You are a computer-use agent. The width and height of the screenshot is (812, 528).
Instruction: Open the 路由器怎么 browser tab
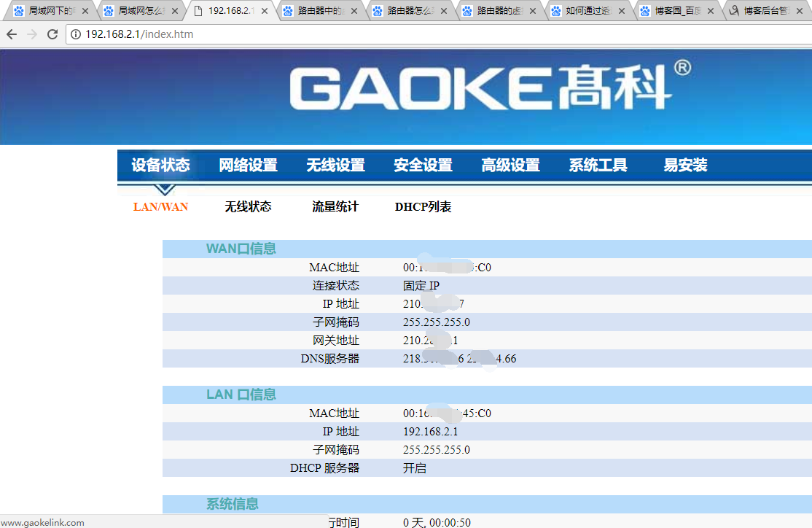(x=410, y=10)
